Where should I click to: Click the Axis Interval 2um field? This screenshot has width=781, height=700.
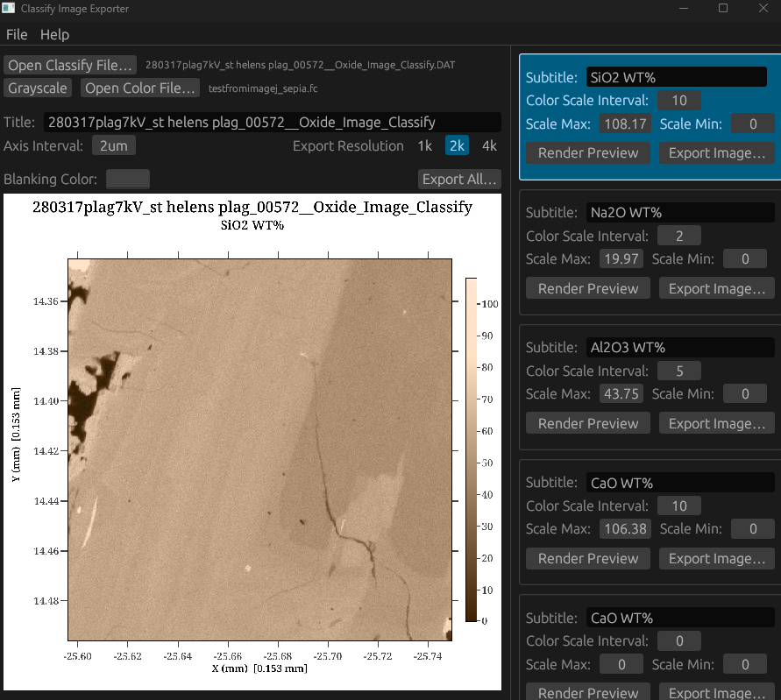(114, 146)
